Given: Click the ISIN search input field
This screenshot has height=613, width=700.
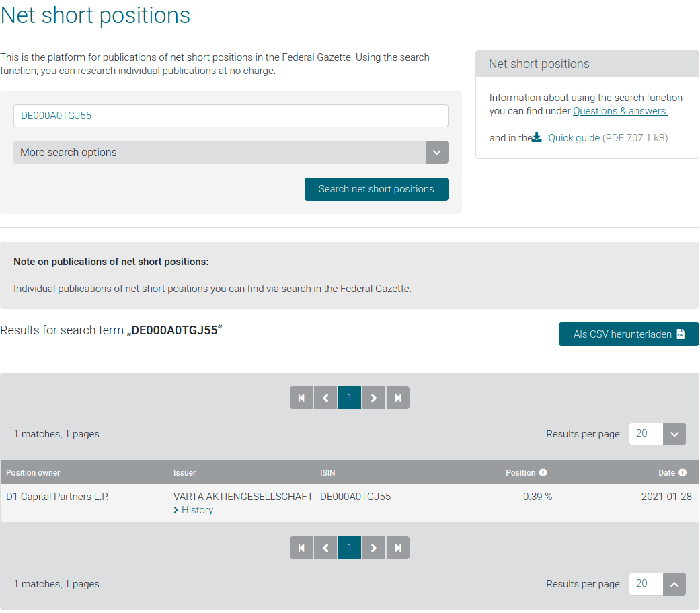Looking at the screenshot, I should [231, 116].
